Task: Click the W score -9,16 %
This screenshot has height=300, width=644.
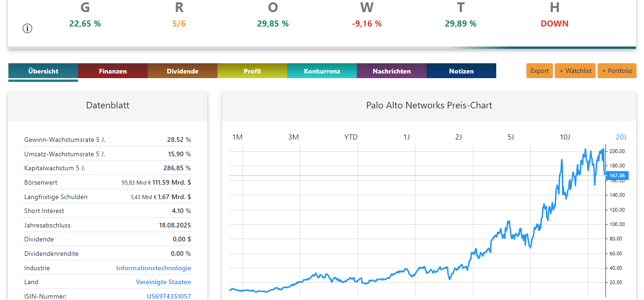Action: [367, 24]
